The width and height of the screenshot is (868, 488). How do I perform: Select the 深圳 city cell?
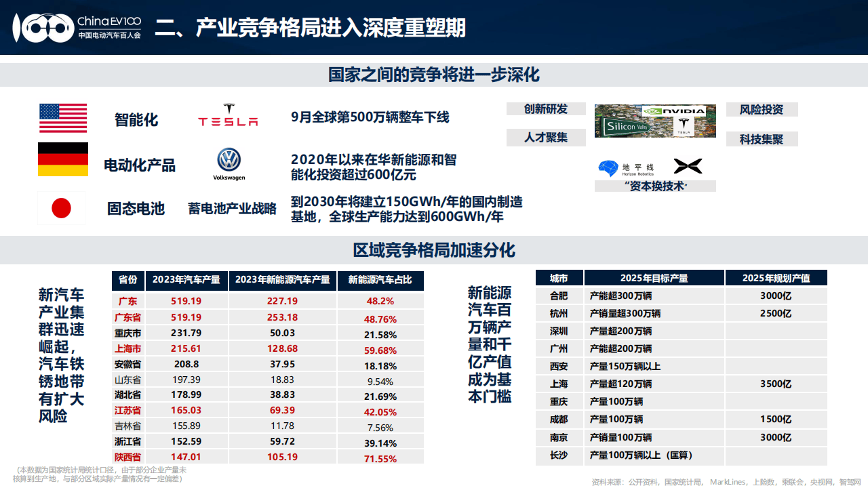[559, 331]
